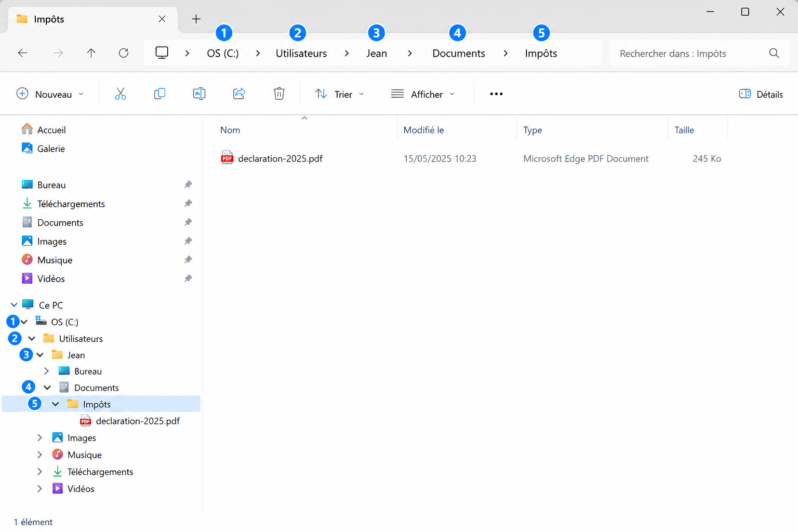This screenshot has width=798, height=532.
Task: Collapse the Impôts folder in tree
Action: click(x=56, y=404)
